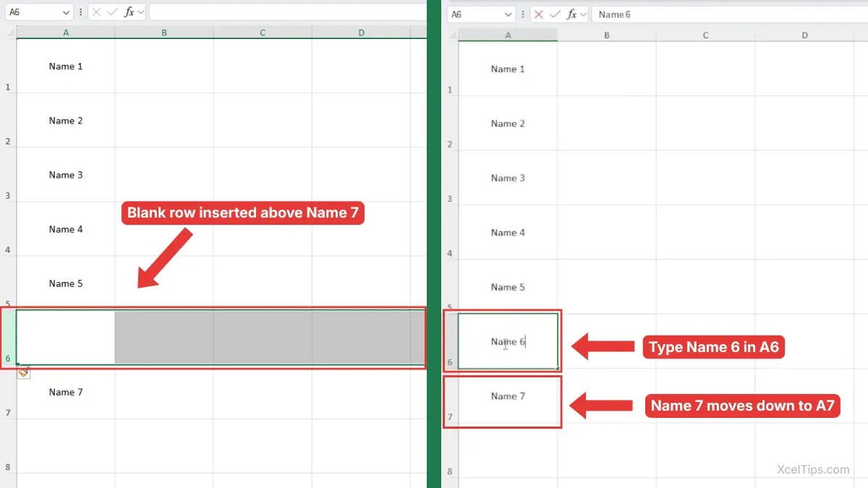
Task: Click the greyed Enter checkmark in left formula bar
Action: pos(112,12)
